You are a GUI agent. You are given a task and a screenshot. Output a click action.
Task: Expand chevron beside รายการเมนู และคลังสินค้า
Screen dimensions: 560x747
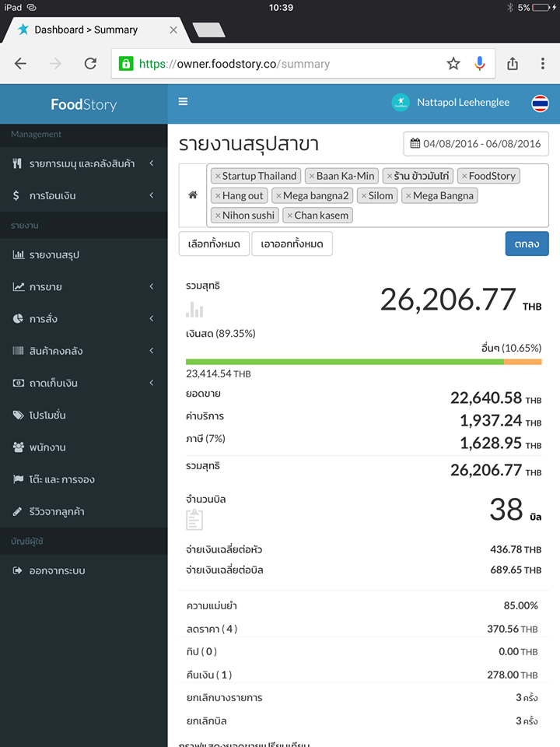(152, 163)
